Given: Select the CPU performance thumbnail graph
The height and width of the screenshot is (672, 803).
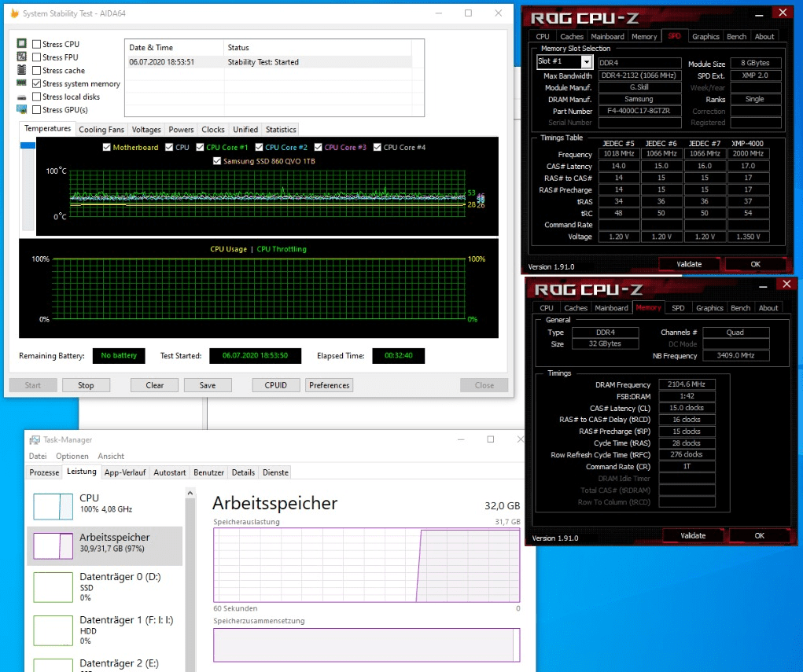Looking at the screenshot, I should click(x=53, y=506).
